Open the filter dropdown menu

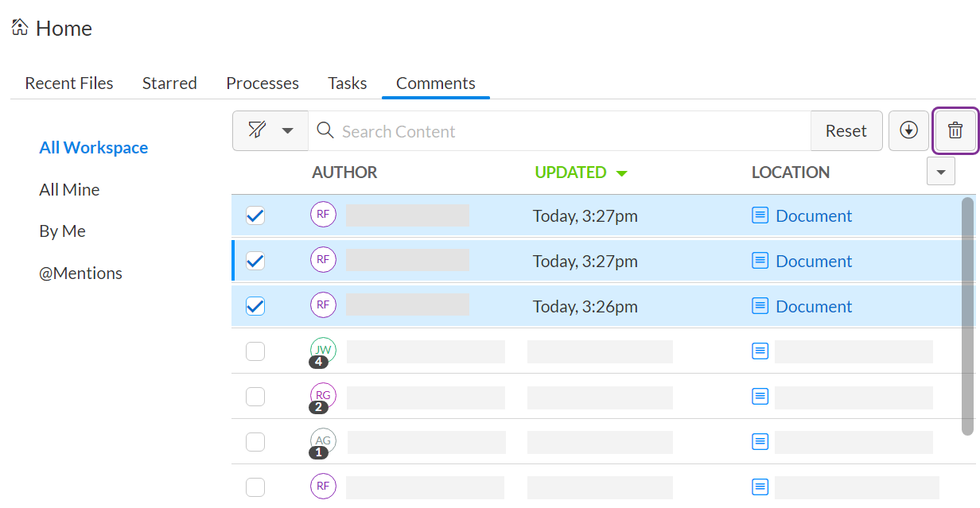pyautogui.click(x=270, y=131)
